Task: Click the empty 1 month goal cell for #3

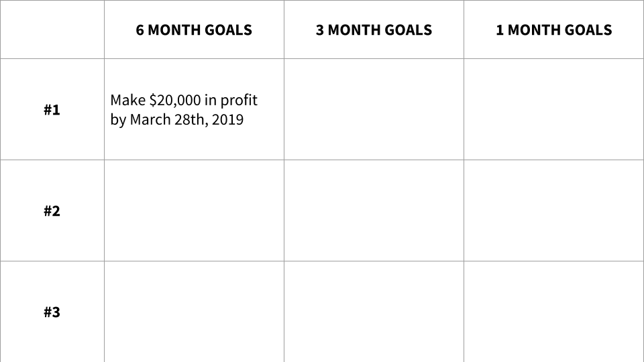Action: tap(553, 312)
